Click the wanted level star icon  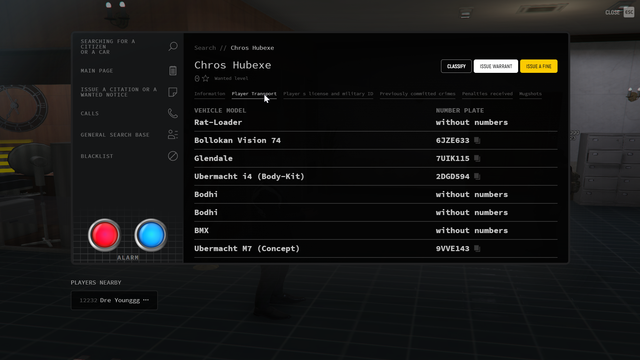206,78
